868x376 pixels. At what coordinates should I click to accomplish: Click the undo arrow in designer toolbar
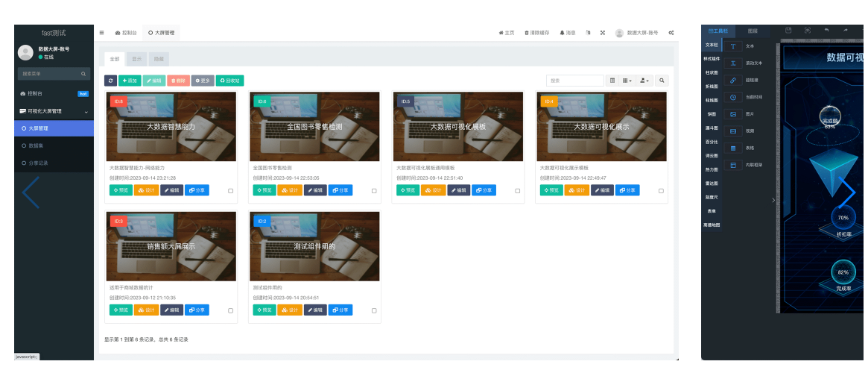[x=826, y=31]
